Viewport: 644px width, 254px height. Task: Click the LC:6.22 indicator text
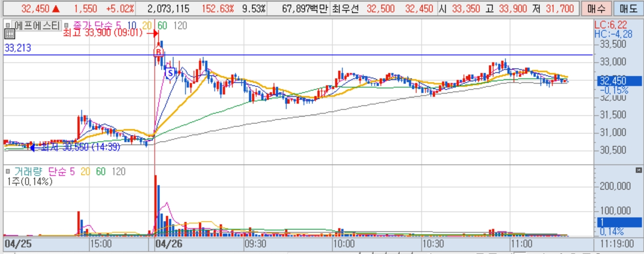[x=611, y=24]
